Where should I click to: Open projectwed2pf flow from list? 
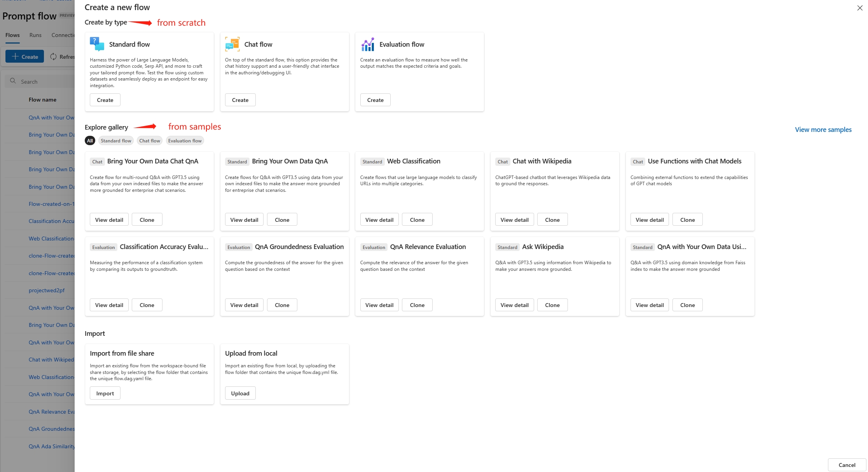pyautogui.click(x=47, y=290)
